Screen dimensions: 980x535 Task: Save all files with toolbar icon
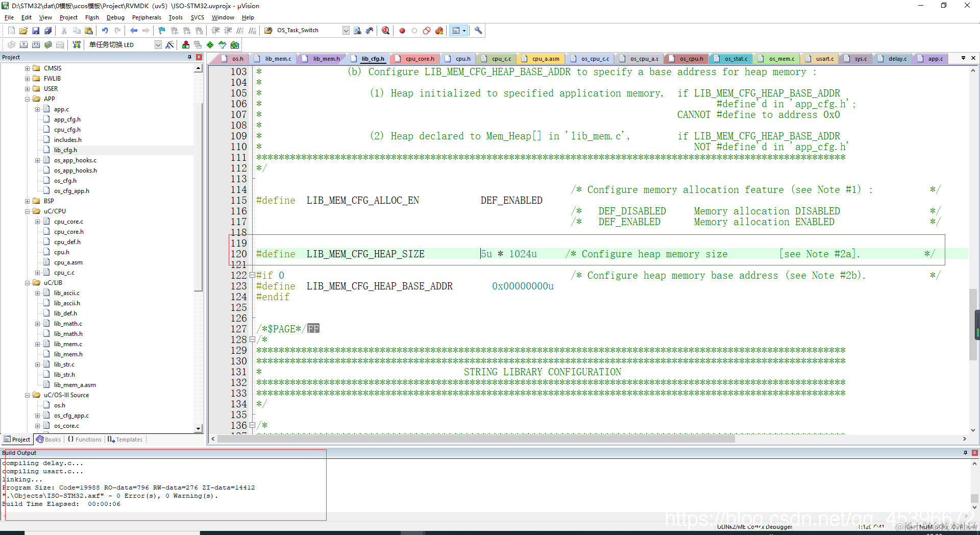[48, 31]
